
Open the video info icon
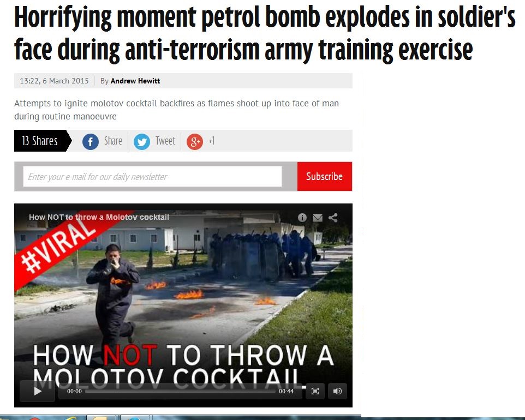point(302,218)
